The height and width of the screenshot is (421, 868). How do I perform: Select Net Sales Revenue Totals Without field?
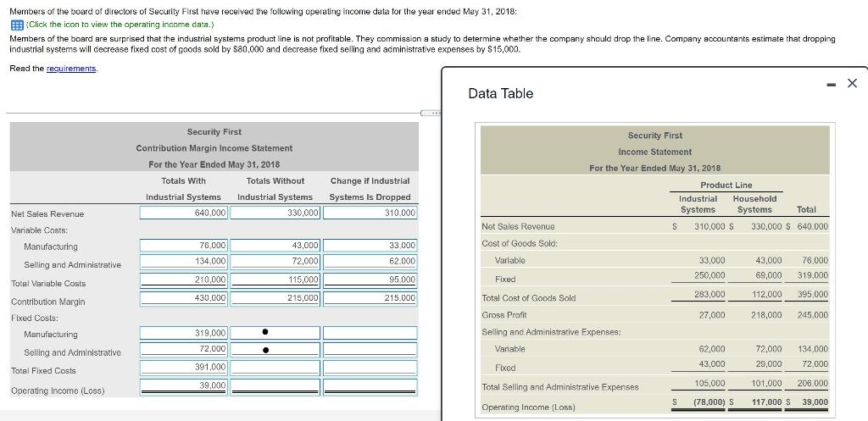pos(275,213)
